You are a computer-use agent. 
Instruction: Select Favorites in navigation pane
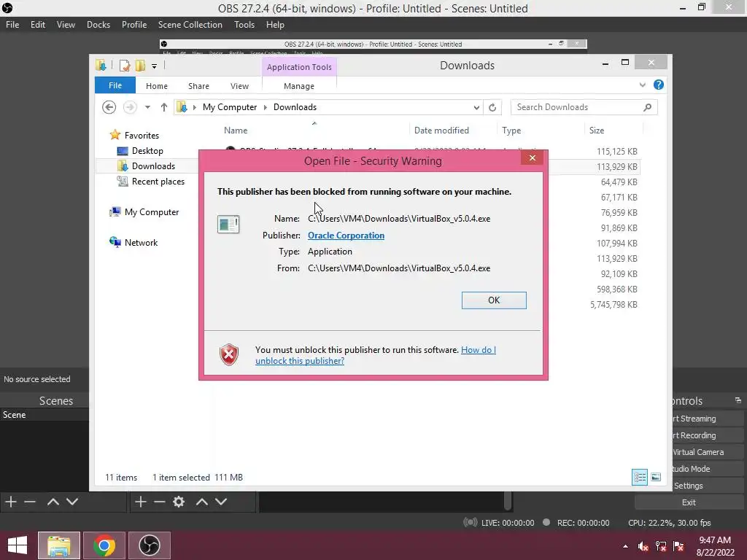(x=142, y=135)
